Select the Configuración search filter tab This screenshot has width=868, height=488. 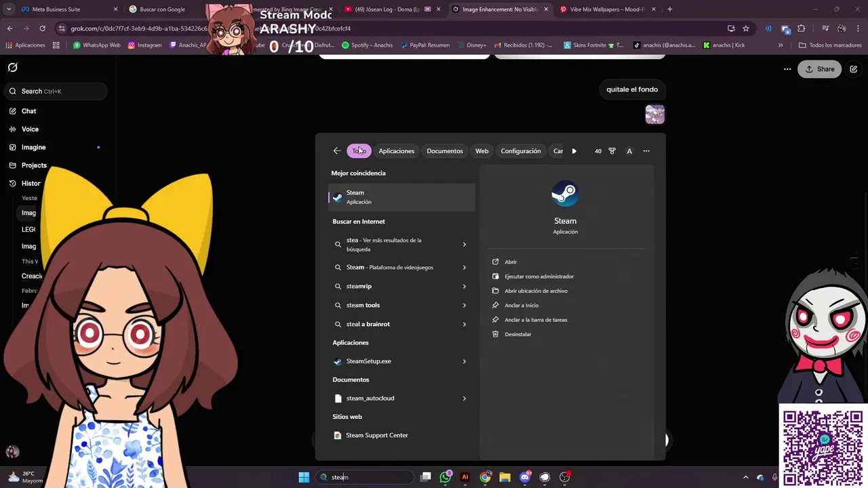521,151
